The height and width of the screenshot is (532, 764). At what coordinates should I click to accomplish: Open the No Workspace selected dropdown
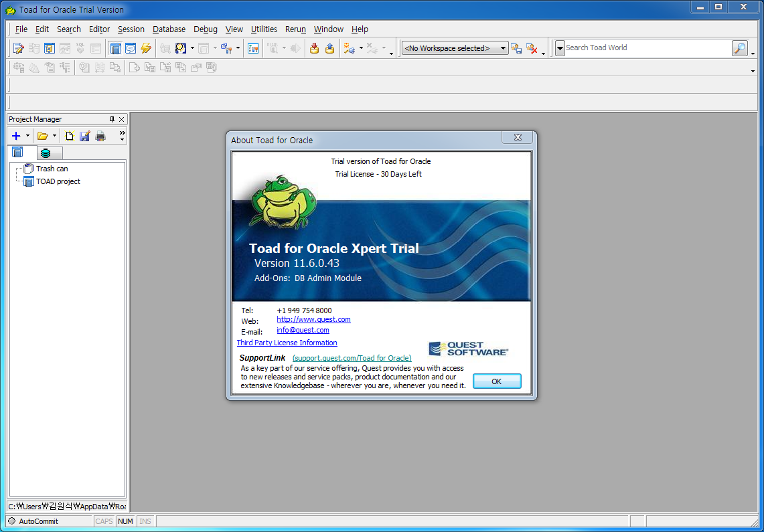(455, 48)
